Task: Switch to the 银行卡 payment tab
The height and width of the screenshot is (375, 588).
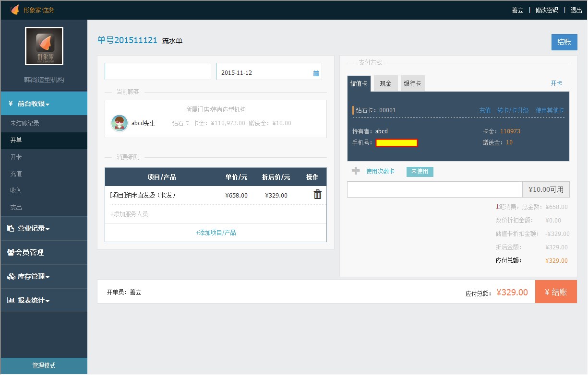Action: [412, 83]
